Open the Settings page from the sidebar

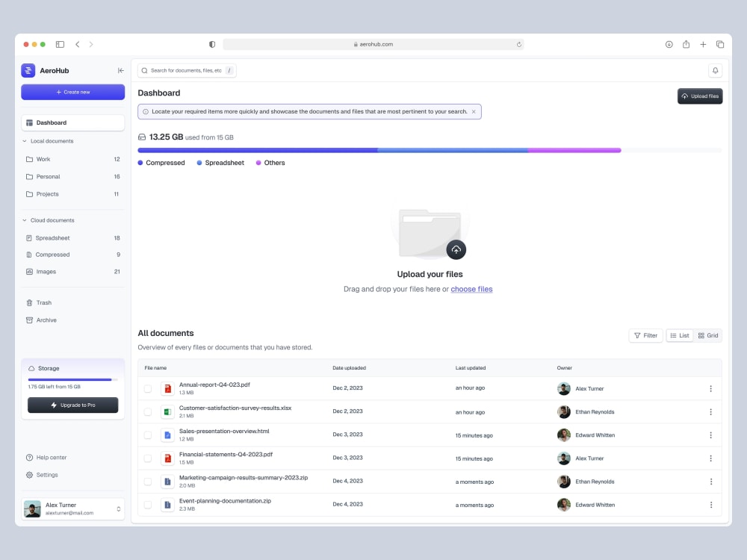coord(47,475)
